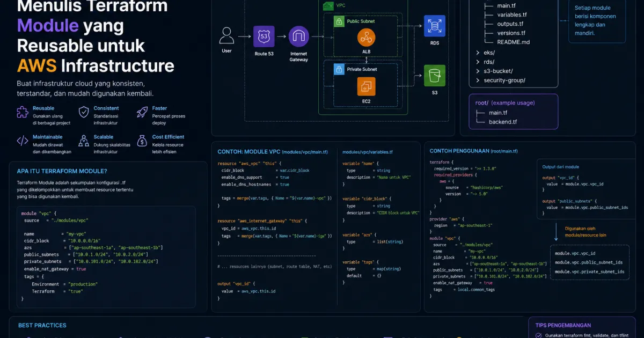This screenshot has height=338, width=644.
Task: Click the User person icon in the diagram
Action: pos(226,36)
